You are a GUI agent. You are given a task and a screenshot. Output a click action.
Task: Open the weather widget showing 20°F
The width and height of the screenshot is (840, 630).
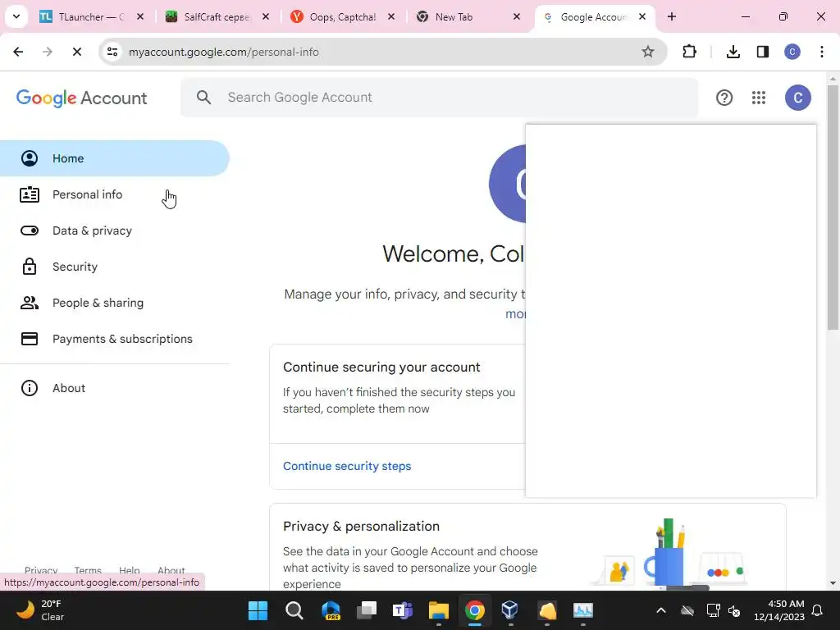(41, 610)
